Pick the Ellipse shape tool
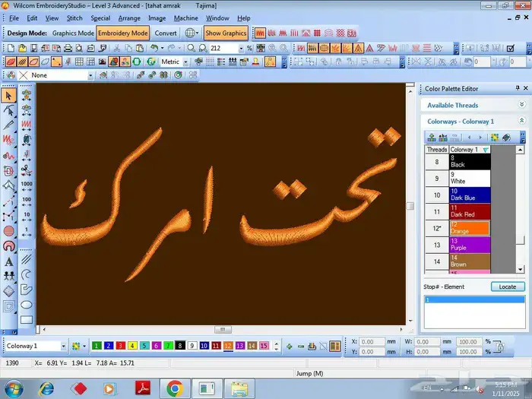532x399 pixels. [27, 304]
